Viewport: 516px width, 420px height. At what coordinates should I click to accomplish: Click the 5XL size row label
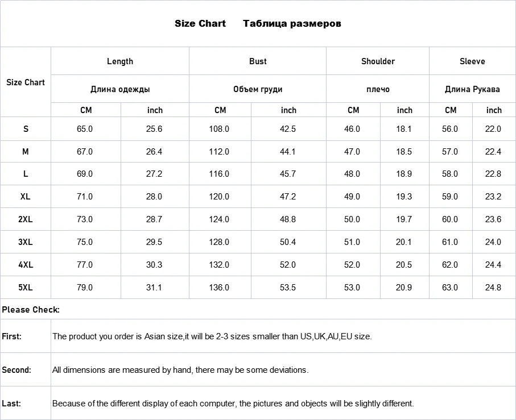(26, 288)
